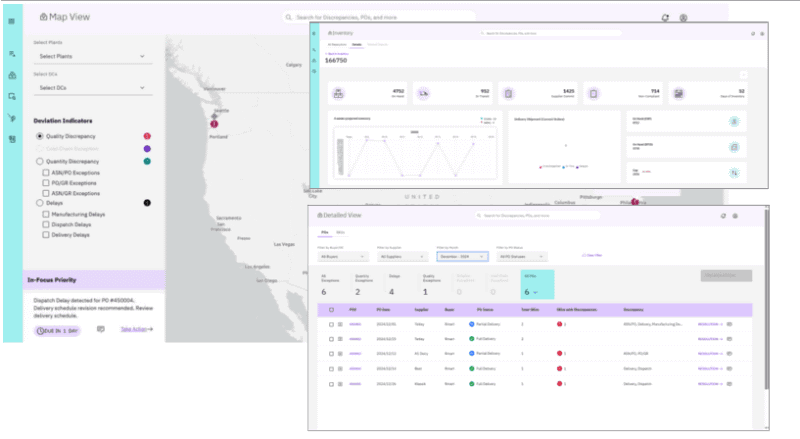Click the comment icon beside Due in 1 Day
800x439 pixels.
101,330
